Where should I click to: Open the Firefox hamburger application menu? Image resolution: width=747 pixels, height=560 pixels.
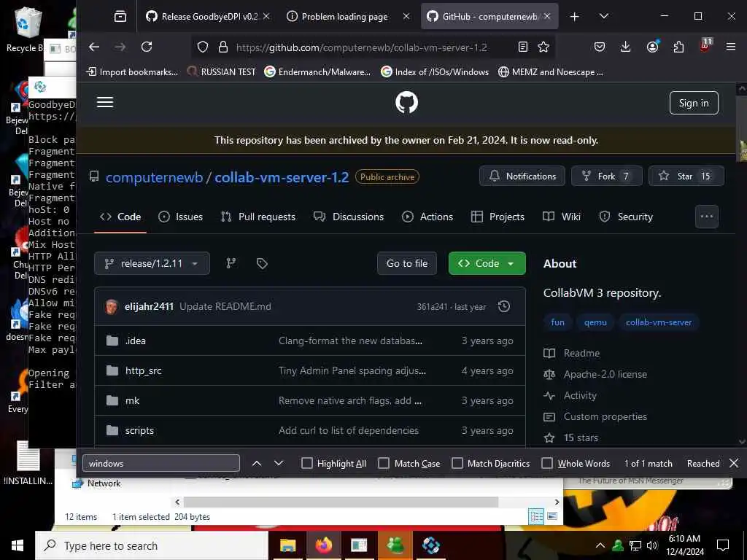click(x=731, y=47)
